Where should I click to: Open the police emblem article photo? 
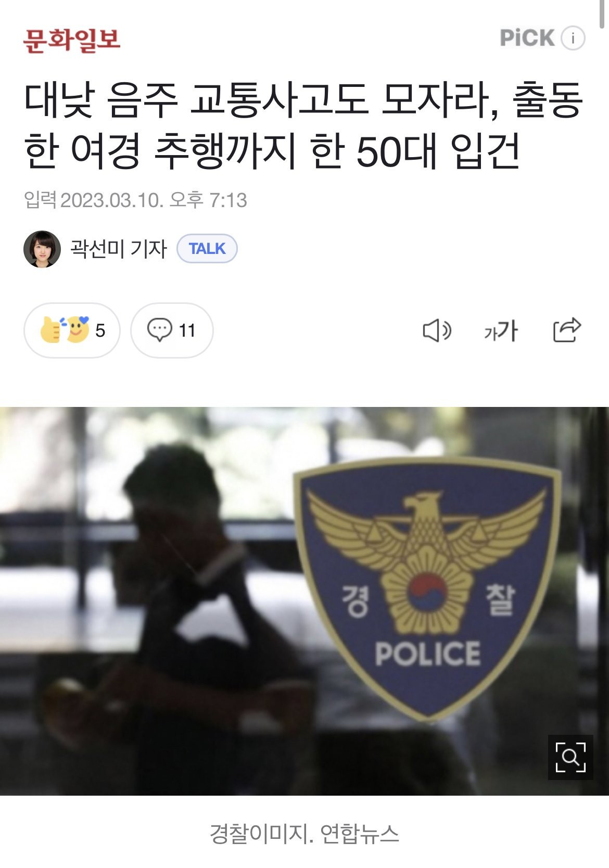(304, 601)
